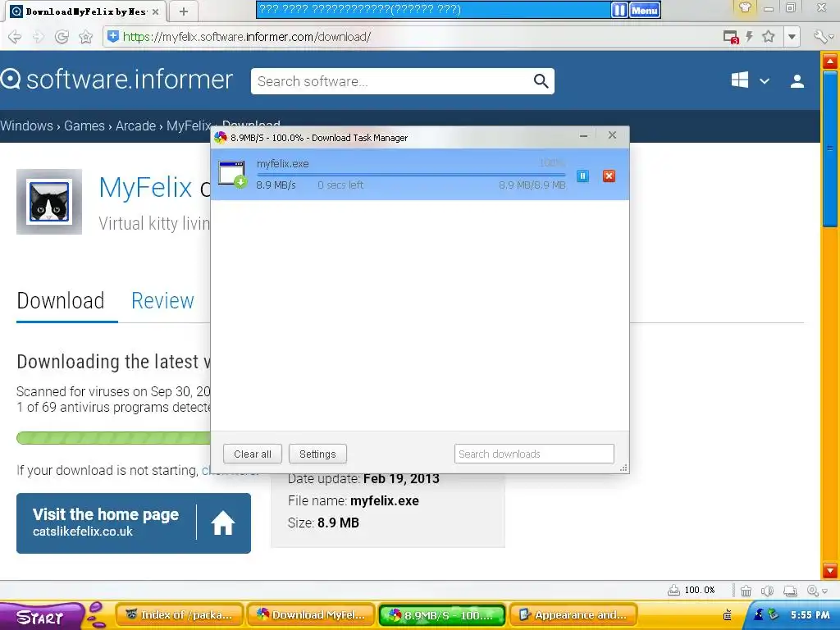This screenshot has width=840, height=630.
Task: Click the scroll down arrow of page scrollbar
Action: click(830, 571)
